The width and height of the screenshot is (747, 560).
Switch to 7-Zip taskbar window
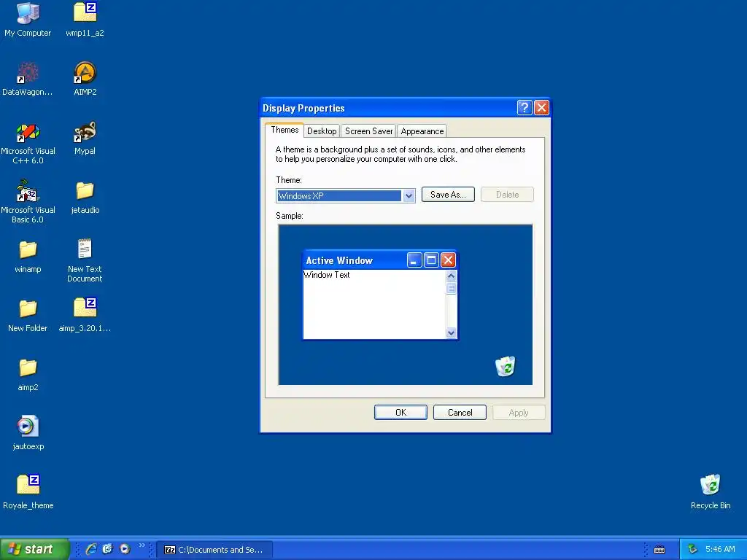pyautogui.click(x=215, y=550)
